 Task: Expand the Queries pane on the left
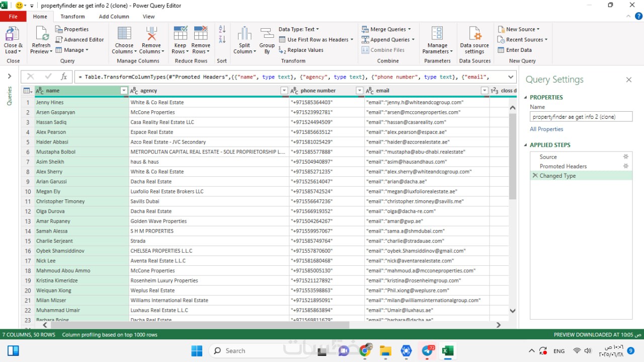pos(9,77)
